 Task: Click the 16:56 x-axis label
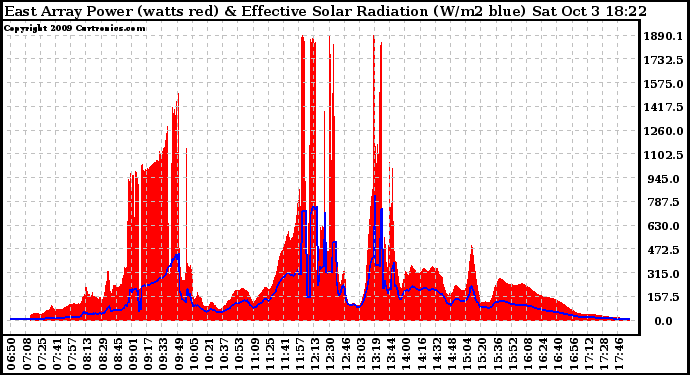(573, 353)
